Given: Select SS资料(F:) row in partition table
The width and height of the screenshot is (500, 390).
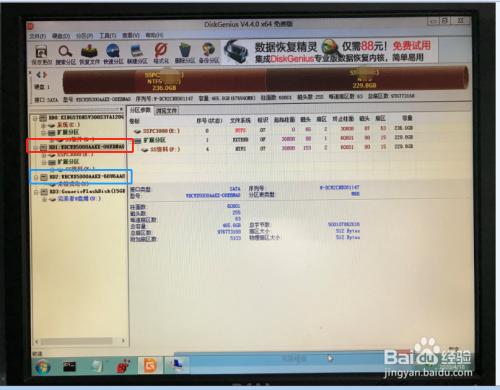Looking at the screenshot, I should [272, 149].
